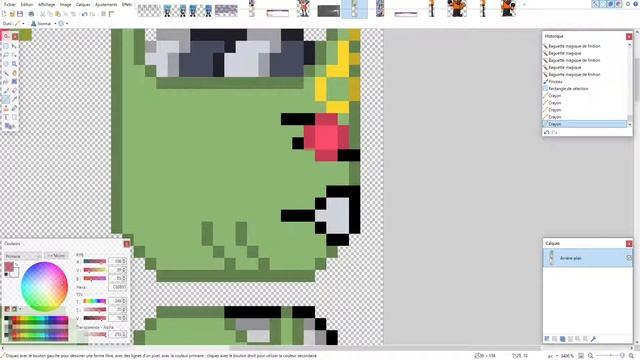Open the Fichier menu

(10, 4)
